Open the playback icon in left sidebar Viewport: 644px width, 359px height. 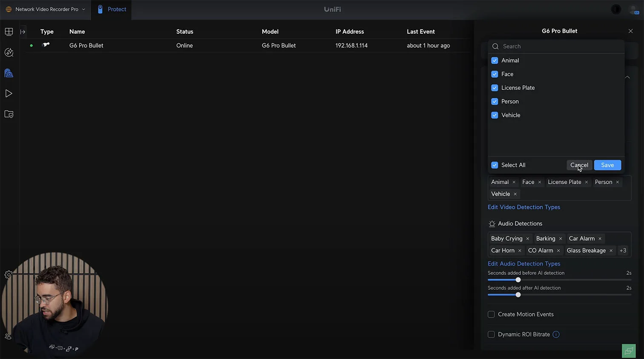click(9, 94)
